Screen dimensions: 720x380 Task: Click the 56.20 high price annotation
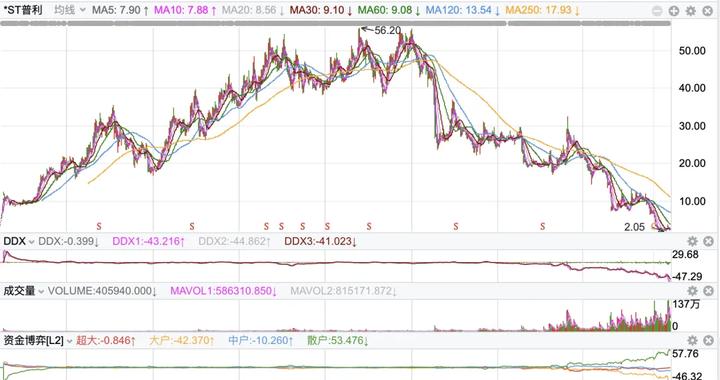tap(388, 30)
